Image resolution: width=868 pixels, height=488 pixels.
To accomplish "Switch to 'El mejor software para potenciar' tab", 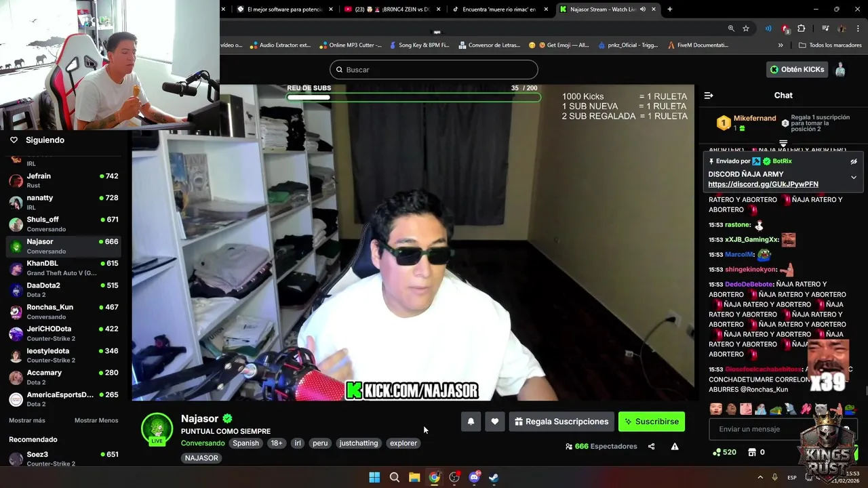I will [285, 9].
